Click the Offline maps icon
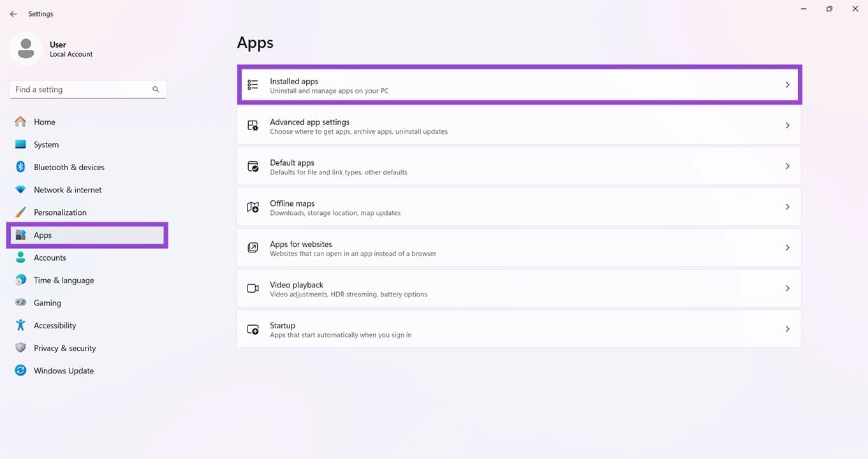The image size is (868, 459). (253, 207)
